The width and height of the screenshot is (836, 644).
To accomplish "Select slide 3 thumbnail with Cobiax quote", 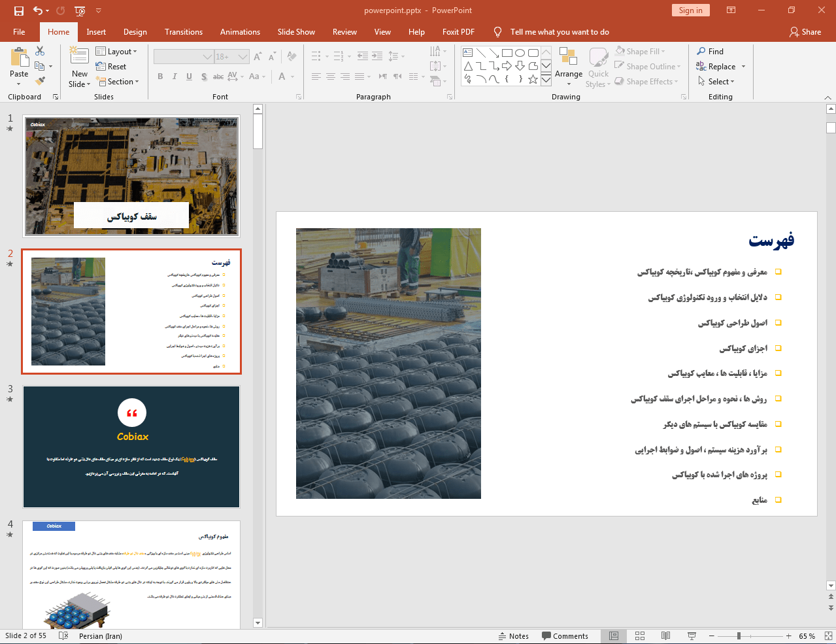I will [x=131, y=447].
